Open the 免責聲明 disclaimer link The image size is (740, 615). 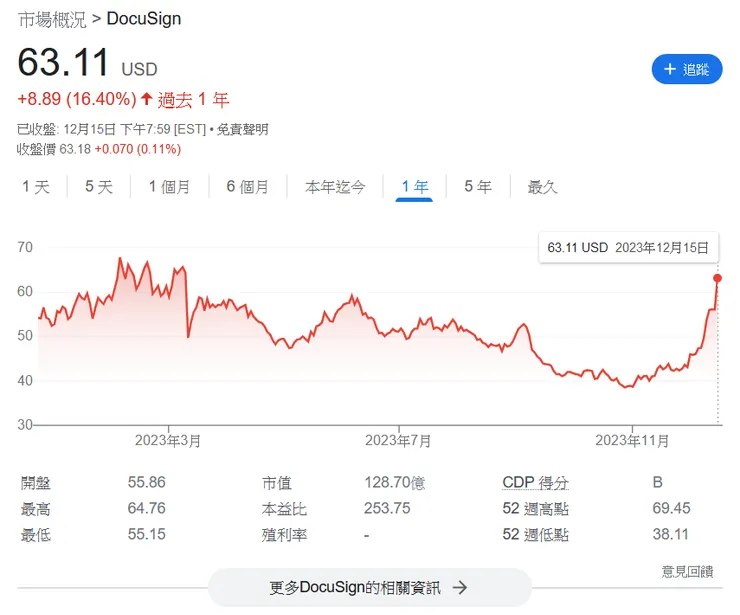241,129
